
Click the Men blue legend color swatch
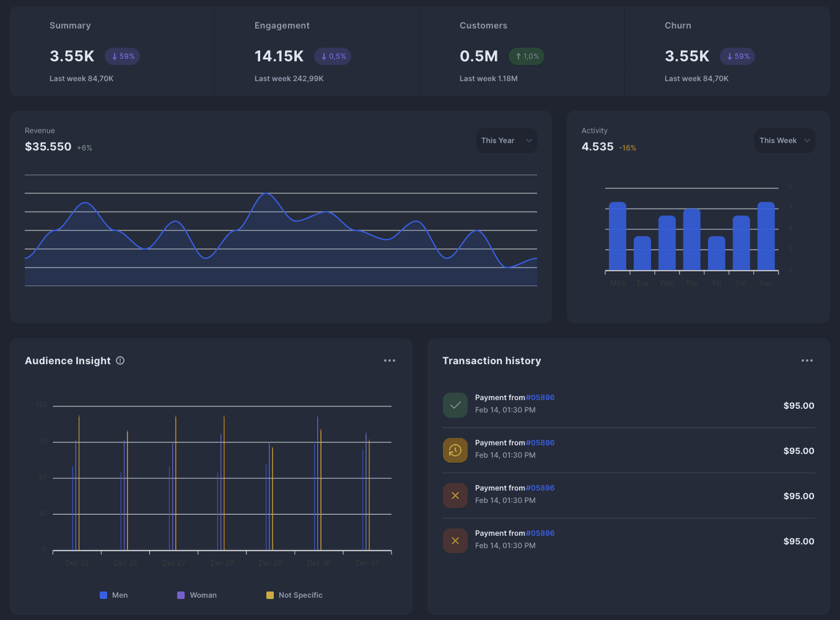tap(103, 595)
